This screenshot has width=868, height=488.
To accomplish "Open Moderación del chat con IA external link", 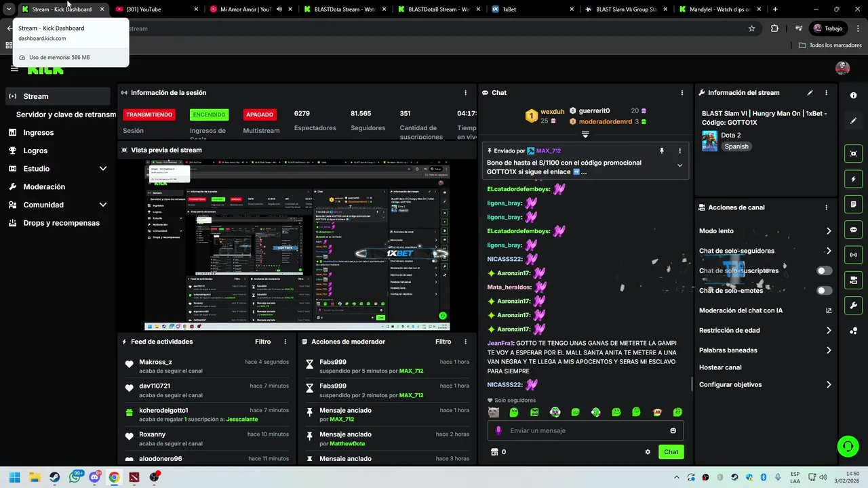I will pos(829,310).
